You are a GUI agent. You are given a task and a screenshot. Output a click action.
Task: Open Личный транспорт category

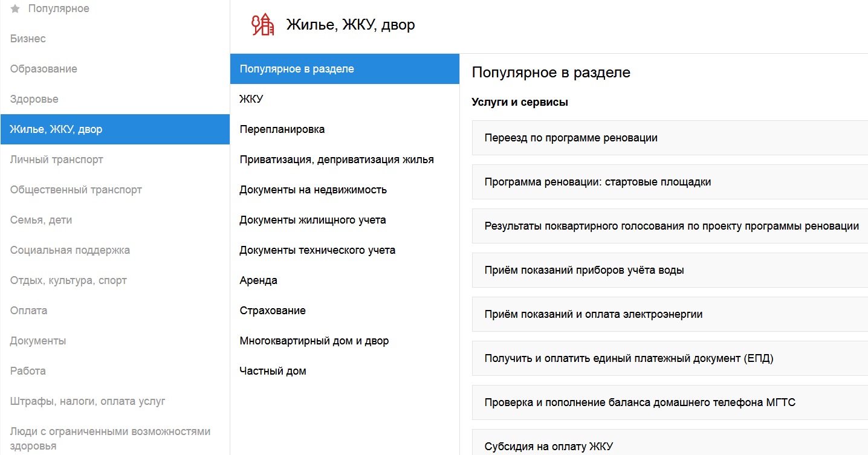tap(57, 160)
